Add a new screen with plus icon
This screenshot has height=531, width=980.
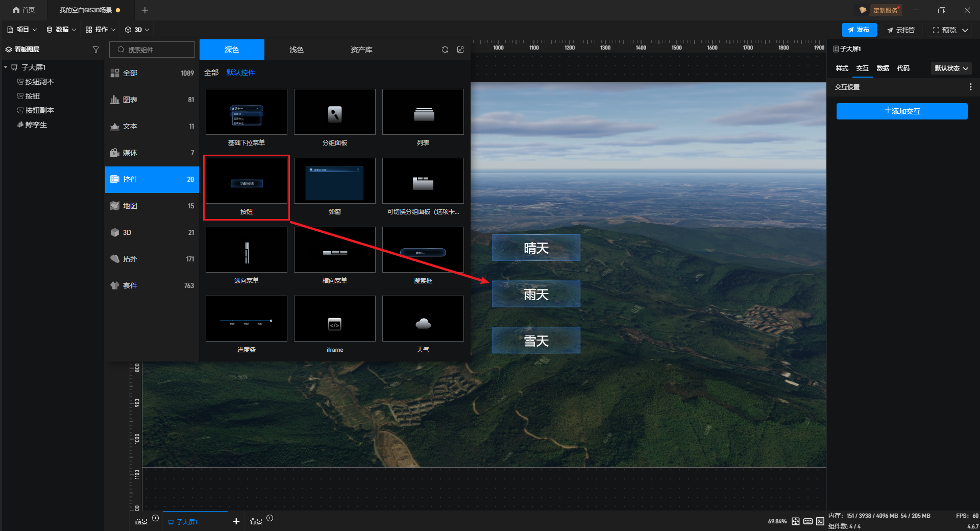[x=236, y=521]
